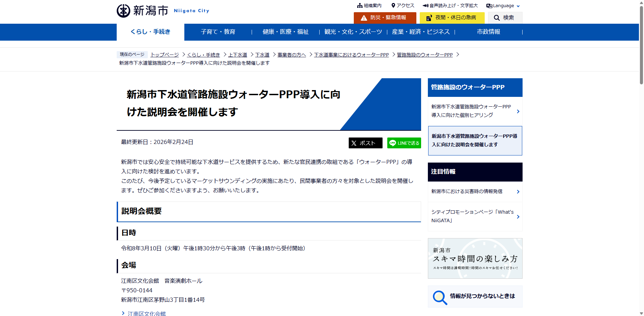
Task: Click the warning triangle on the 防災・緊急情報 button
Action: click(364, 18)
